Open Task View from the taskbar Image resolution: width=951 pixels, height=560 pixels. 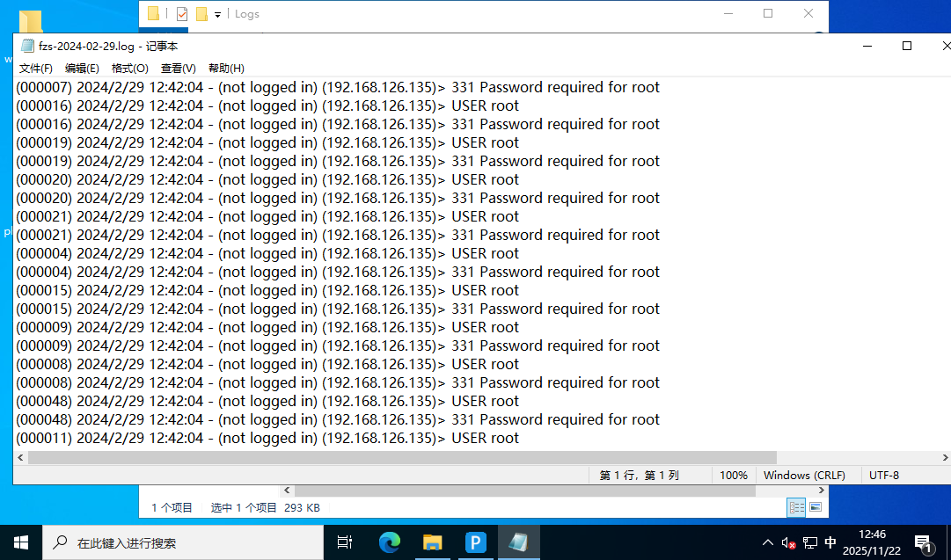click(345, 542)
